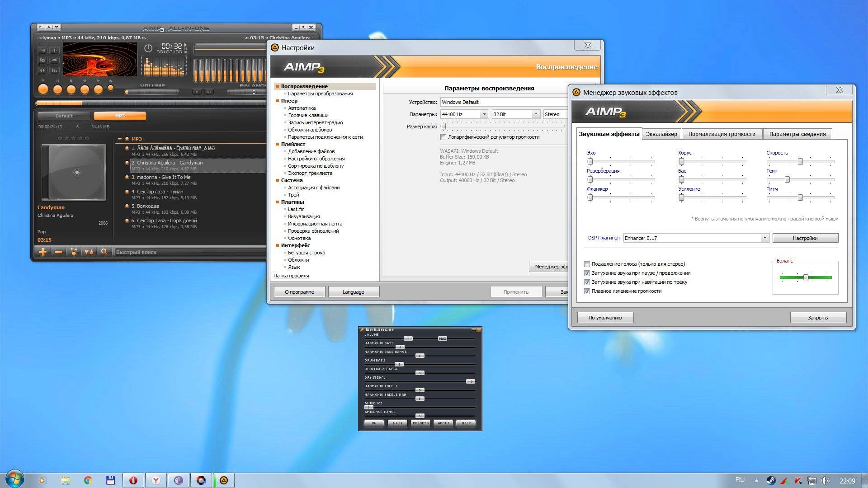
Task: Toggle the equalizer OFF button in AIMP player
Action: [x=209, y=92]
